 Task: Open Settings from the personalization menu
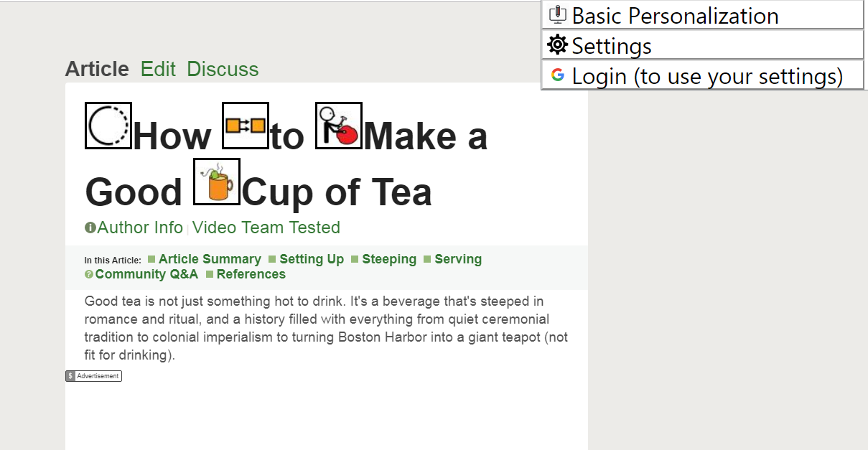coord(612,46)
